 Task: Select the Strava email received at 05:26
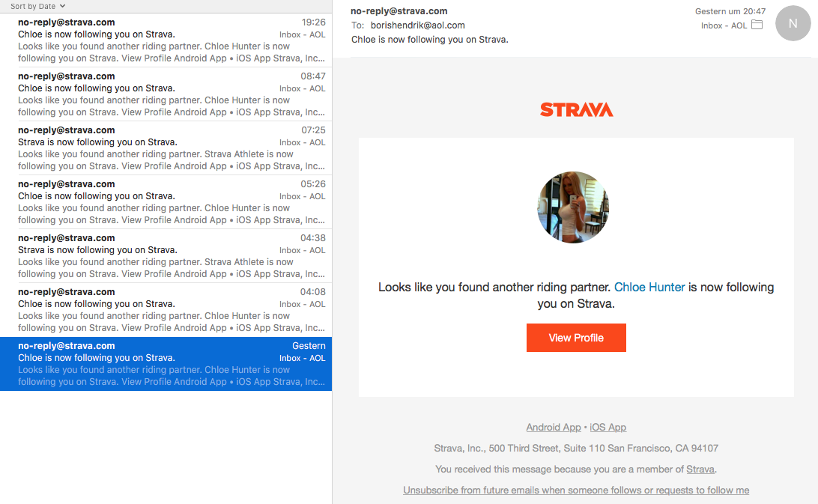[x=166, y=202]
